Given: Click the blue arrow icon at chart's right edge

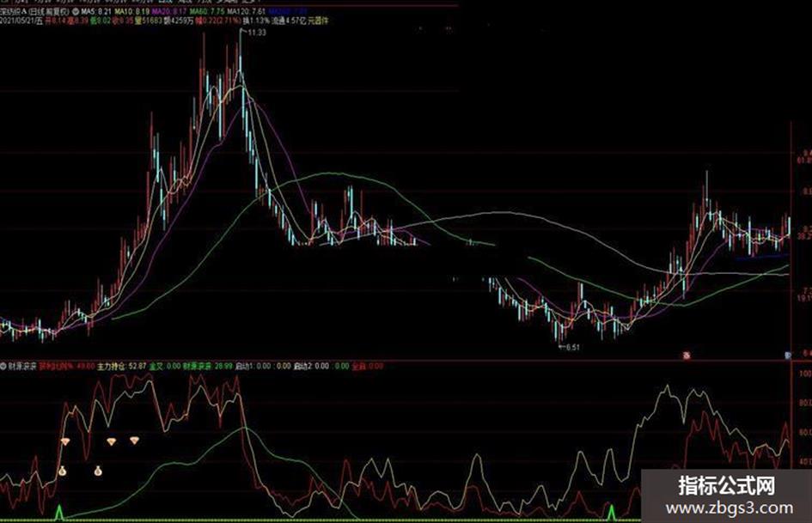Looking at the screenshot, I should [788, 356].
